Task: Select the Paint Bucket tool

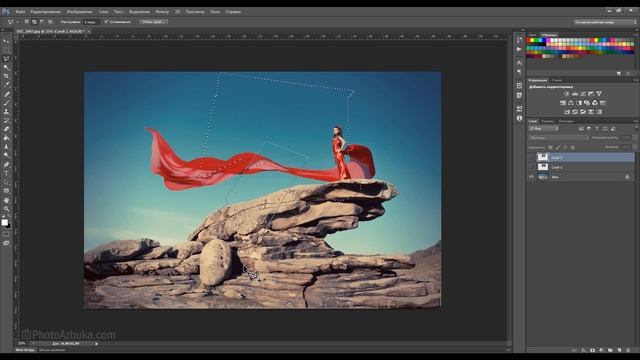Action: [6, 138]
